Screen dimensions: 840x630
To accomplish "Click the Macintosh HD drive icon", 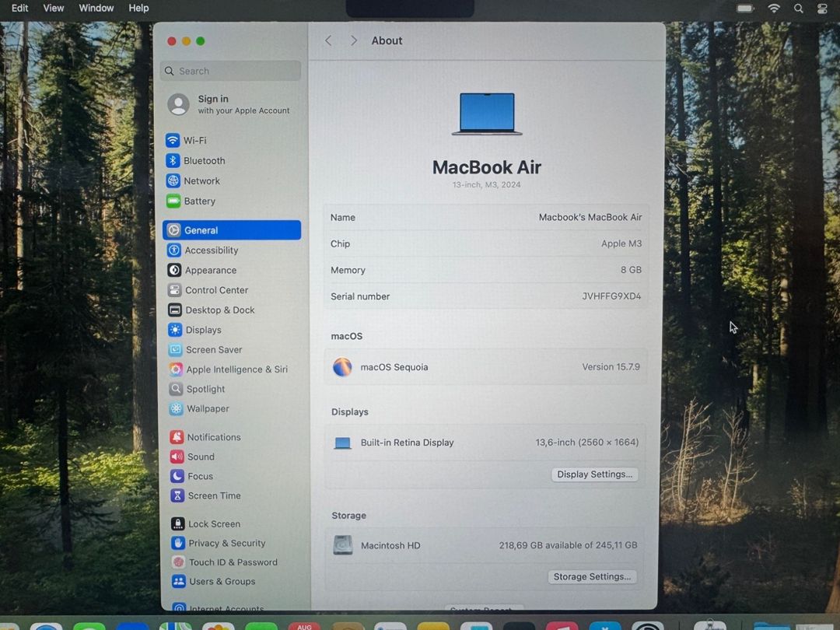I will point(343,545).
